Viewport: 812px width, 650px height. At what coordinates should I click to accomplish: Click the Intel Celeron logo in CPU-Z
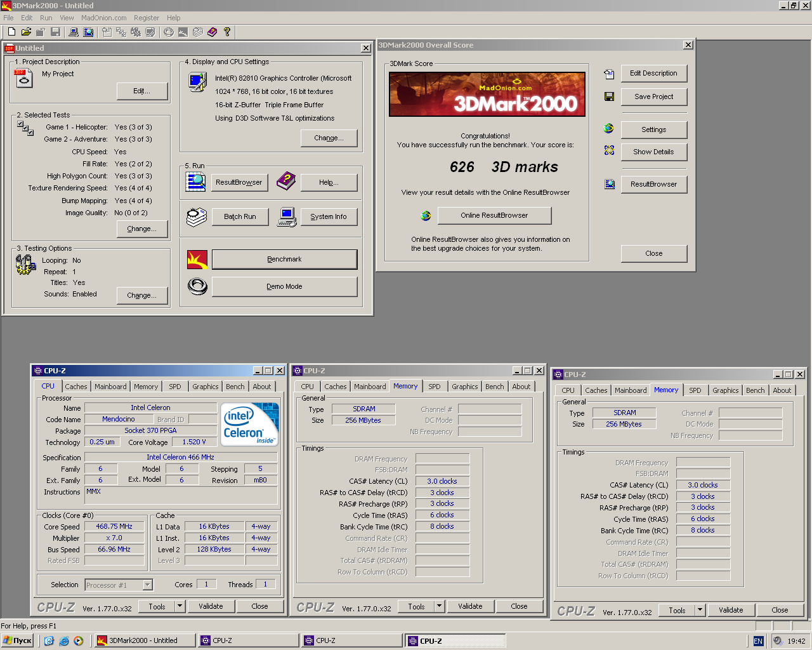coord(251,424)
